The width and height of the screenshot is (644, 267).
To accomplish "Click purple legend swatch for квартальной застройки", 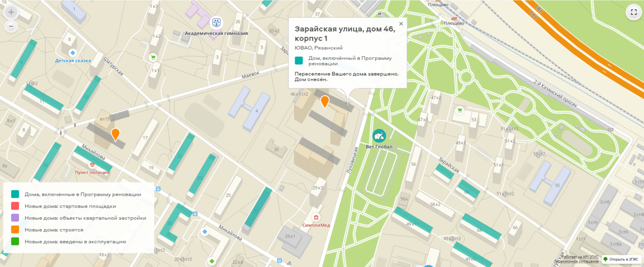I will click(15, 218).
